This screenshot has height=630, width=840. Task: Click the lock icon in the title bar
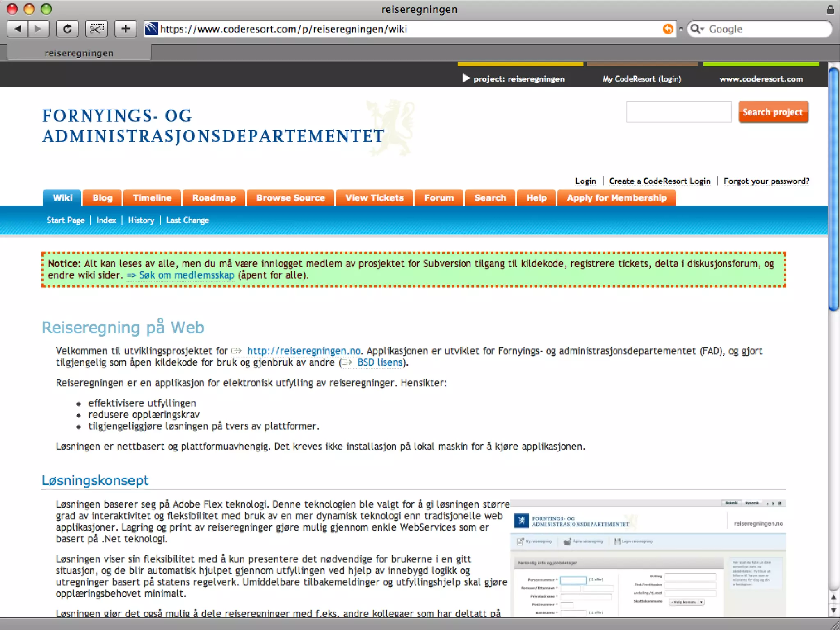point(830,9)
